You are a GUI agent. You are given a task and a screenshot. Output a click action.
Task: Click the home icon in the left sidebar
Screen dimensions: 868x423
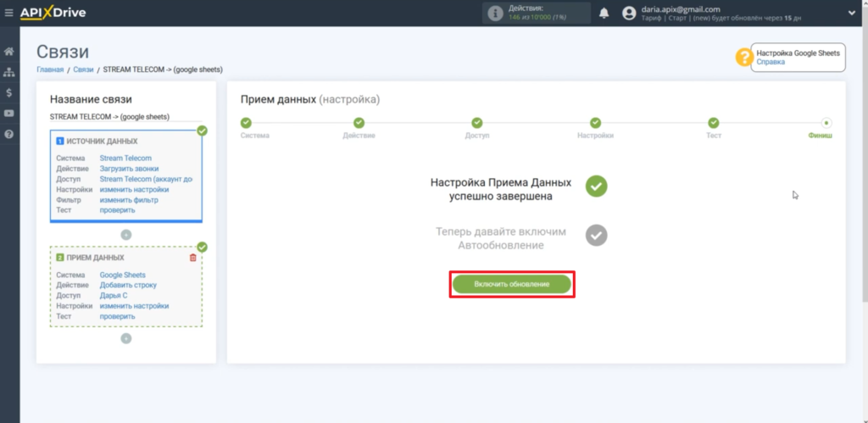click(x=8, y=52)
